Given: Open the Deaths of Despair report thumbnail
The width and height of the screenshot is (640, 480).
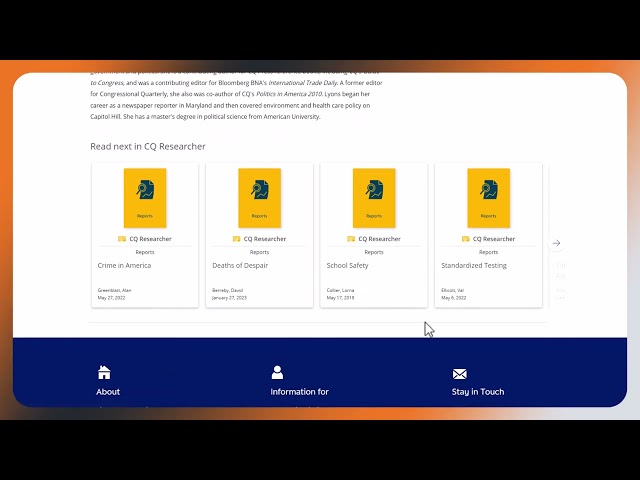Looking at the screenshot, I should pyautogui.click(x=260, y=198).
